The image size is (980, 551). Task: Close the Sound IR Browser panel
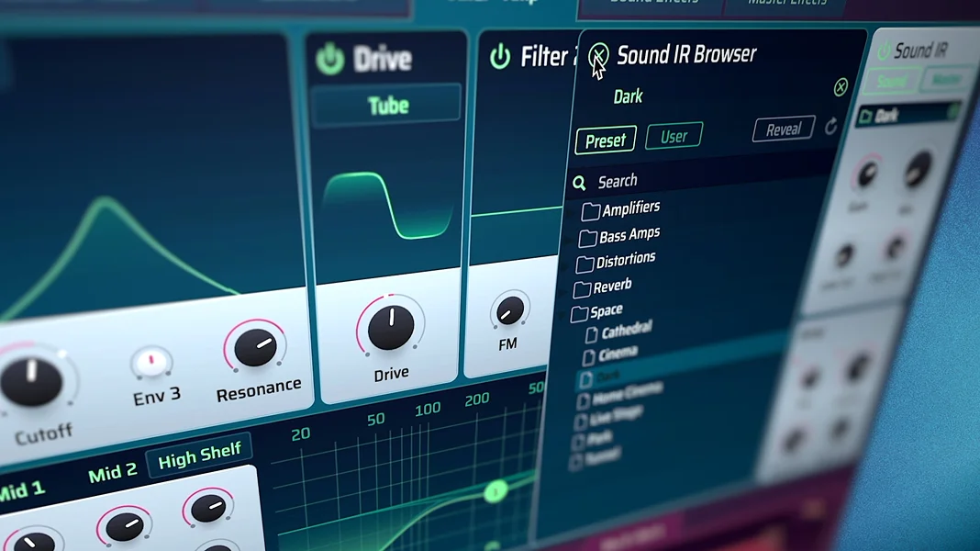(599, 55)
